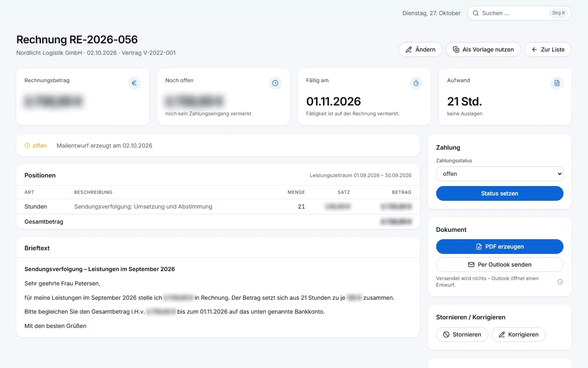This screenshot has width=588, height=368.
Task: Click the subtitle Nordlicht Logistik GmbH line
Action: coord(96,53)
